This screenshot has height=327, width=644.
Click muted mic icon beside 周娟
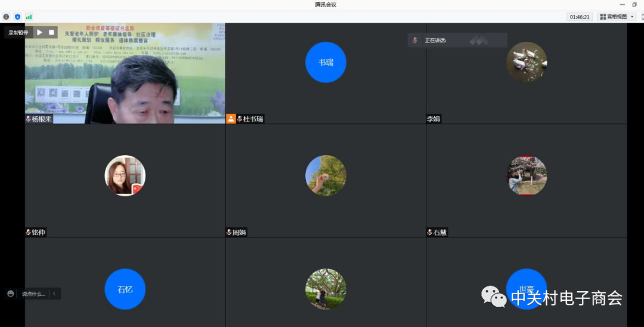tap(229, 232)
